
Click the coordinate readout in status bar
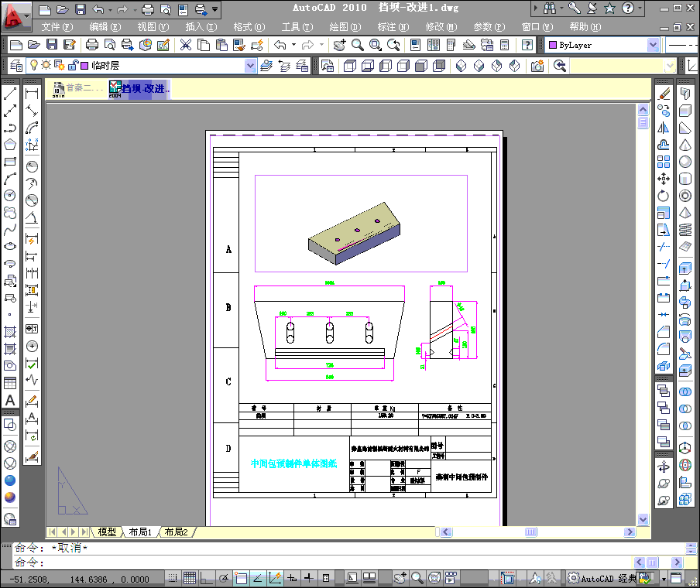tap(80, 579)
